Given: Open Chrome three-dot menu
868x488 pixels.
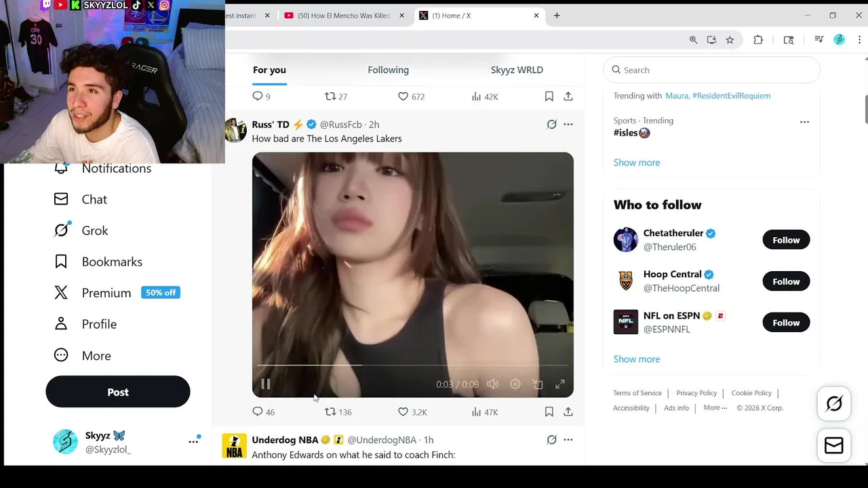Looking at the screenshot, I should point(859,40).
